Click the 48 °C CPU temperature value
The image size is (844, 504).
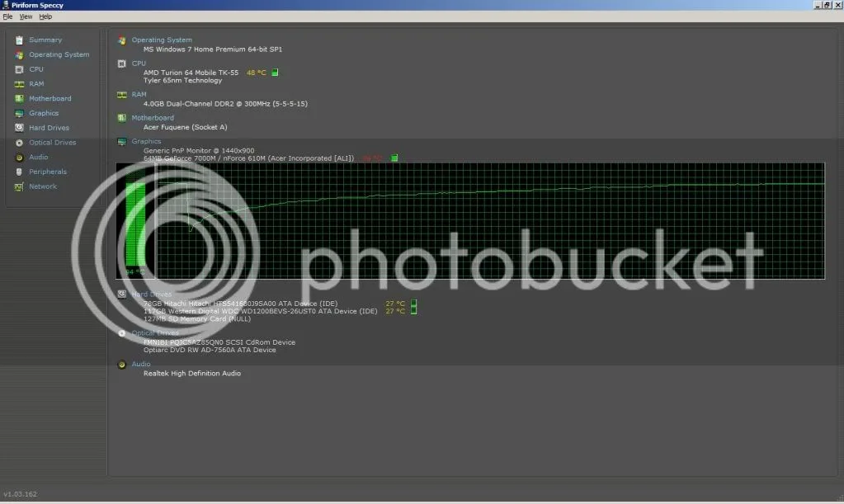(x=257, y=73)
